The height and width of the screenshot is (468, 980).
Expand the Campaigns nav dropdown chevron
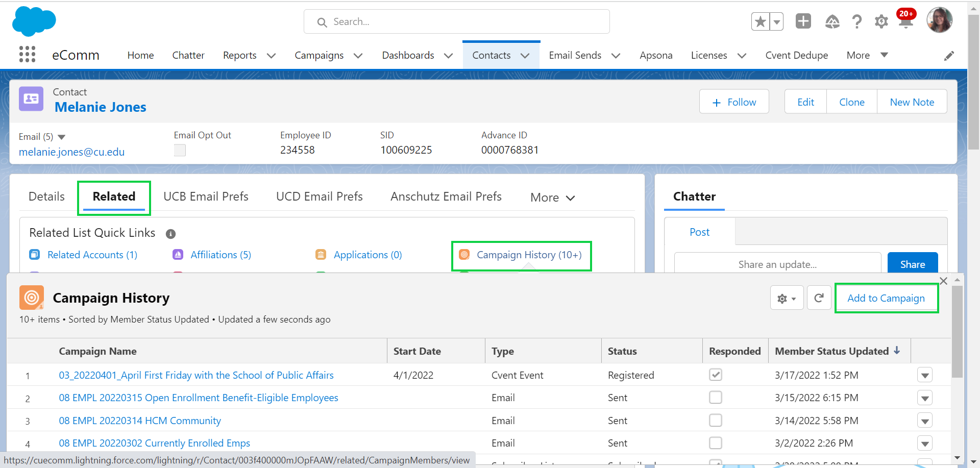coord(358,56)
